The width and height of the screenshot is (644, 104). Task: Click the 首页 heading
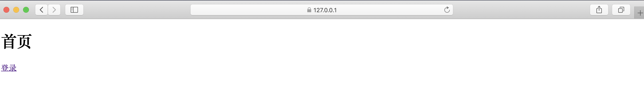click(x=16, y=42)
